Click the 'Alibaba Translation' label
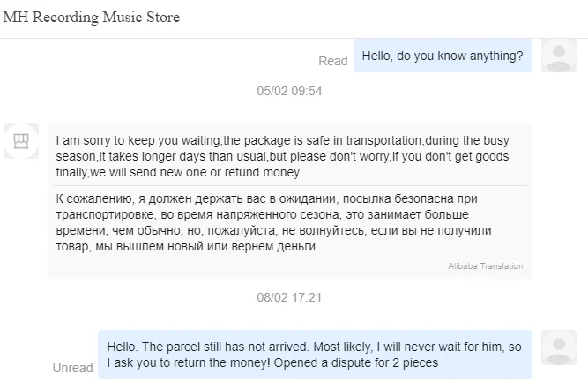The image size is (588, 381). click(484, 265)
